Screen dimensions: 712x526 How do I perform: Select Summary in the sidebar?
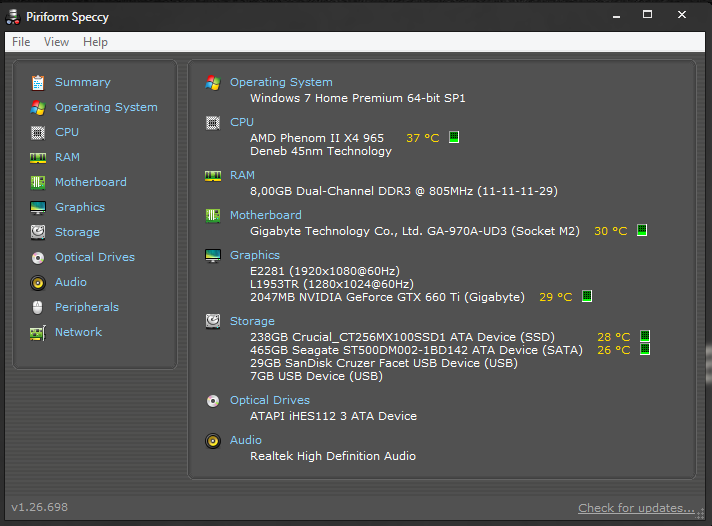coord(83,82)
